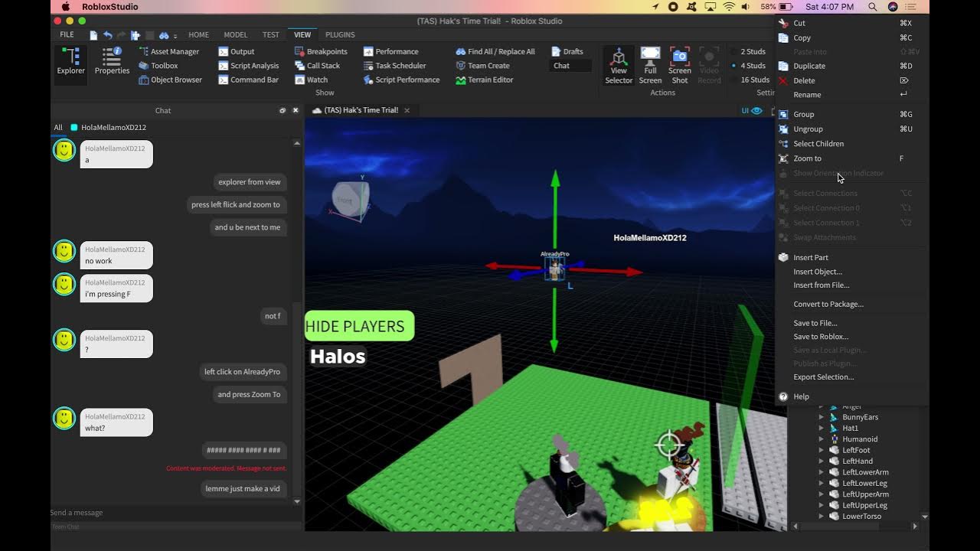Select HolaMellamoXD212 chat channel
The image size is (980, 551).
point(108,128)
